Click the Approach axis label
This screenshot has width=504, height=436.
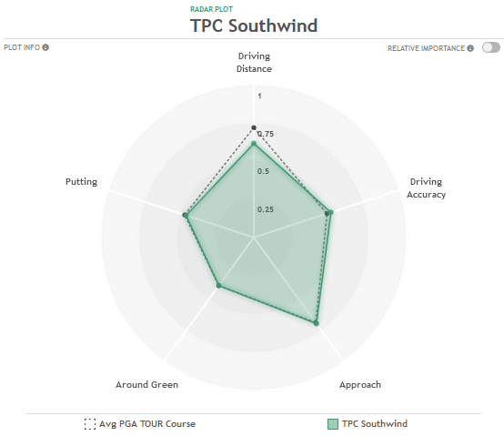[360, 384]
